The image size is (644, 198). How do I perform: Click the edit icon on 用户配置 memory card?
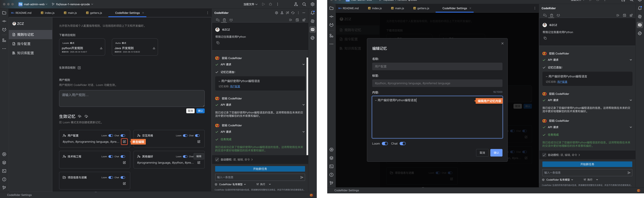coord(124,142)
